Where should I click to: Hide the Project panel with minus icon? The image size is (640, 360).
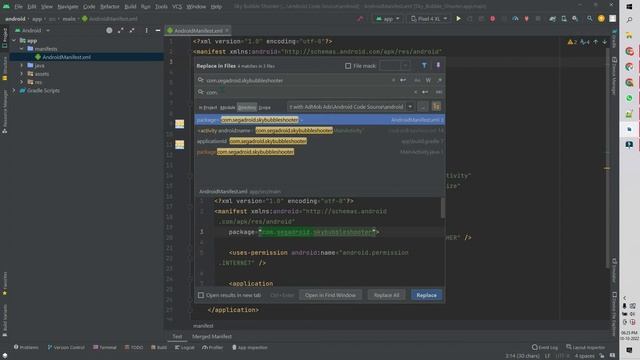pyautogui.click(x=158, y=30)
